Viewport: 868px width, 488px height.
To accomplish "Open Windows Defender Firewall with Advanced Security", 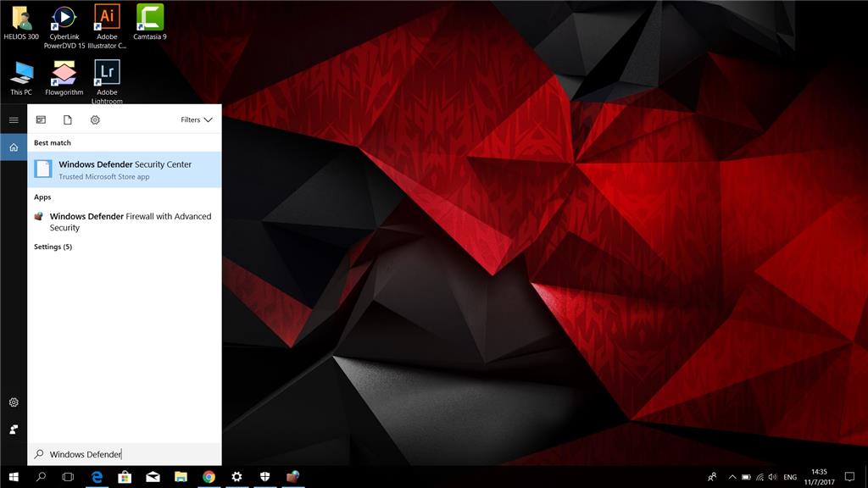I will [x=125, y=222].
